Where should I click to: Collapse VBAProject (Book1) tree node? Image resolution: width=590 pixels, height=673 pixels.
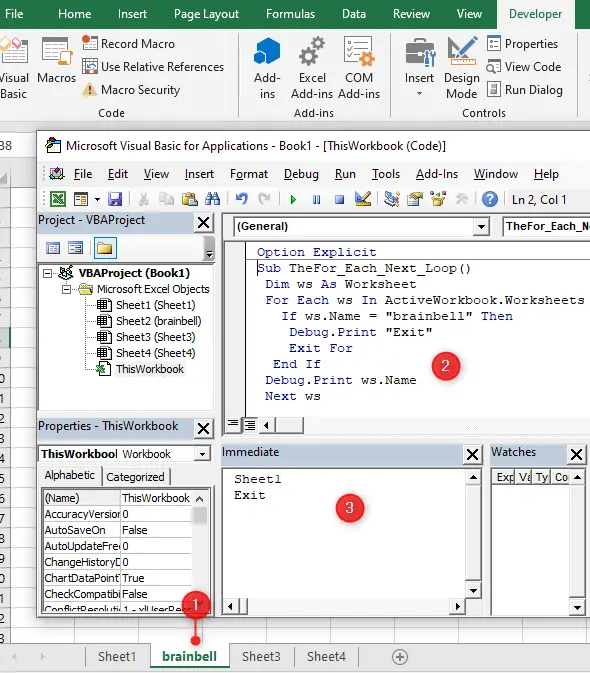[x=48, y=273]
